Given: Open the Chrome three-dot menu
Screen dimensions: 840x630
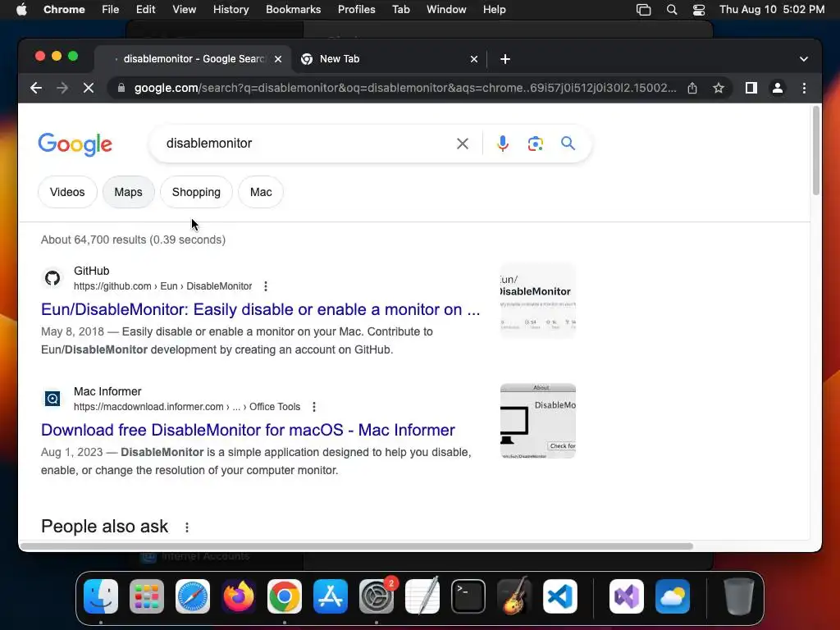Looking at the screenshot, I should (x=804, y=88).
